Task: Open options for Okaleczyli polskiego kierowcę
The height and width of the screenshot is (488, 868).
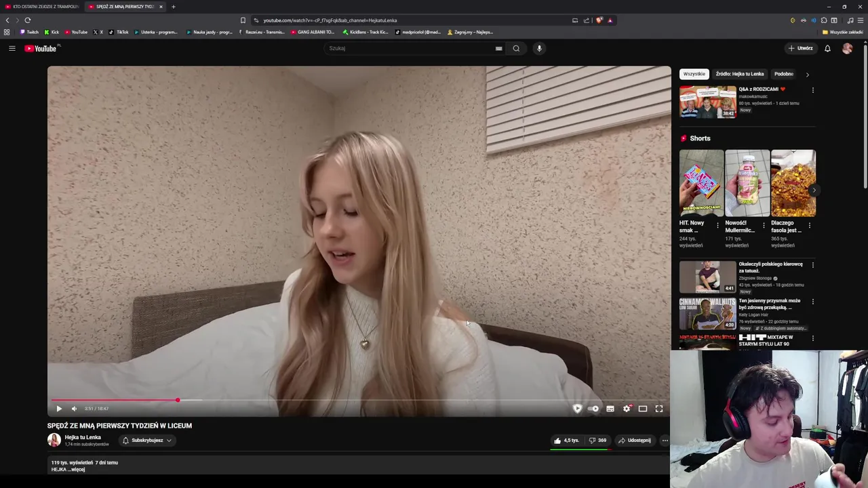Action: 813,265
